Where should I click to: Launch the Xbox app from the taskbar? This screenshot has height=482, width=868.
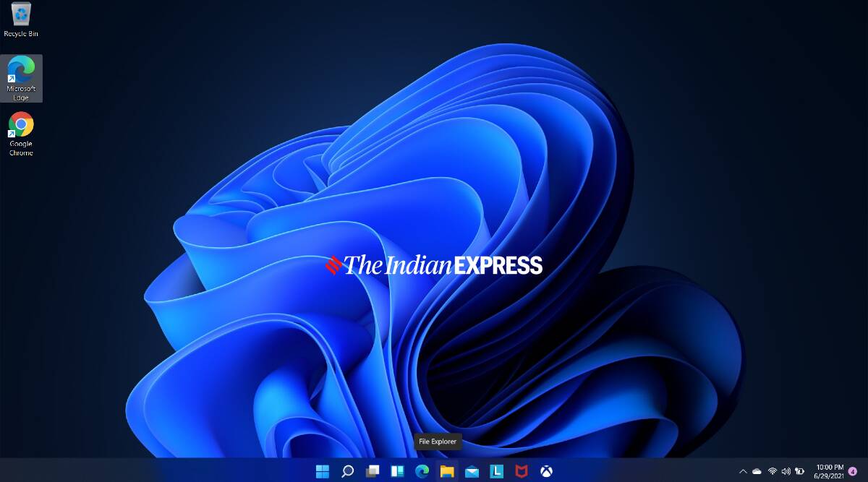548,471
